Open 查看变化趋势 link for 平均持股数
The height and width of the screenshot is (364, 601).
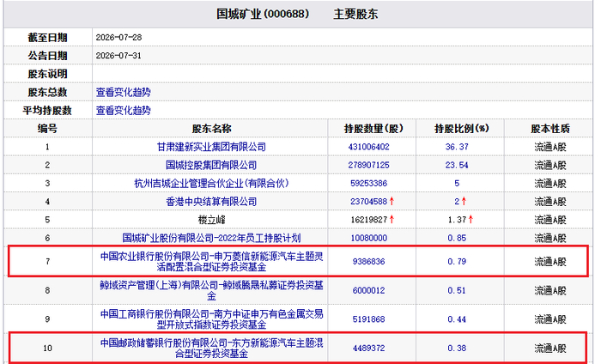click(123, 111)
